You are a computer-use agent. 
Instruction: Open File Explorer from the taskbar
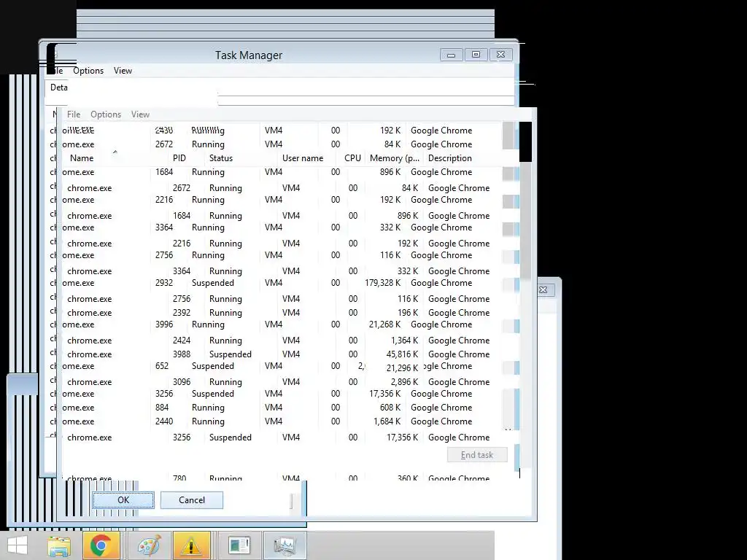[x=59, y=545]
